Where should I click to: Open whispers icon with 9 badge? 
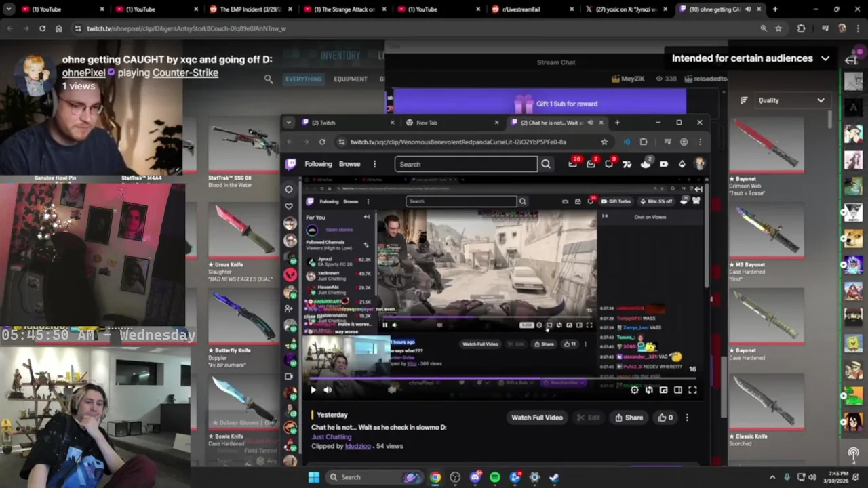(x=609, y=164)
